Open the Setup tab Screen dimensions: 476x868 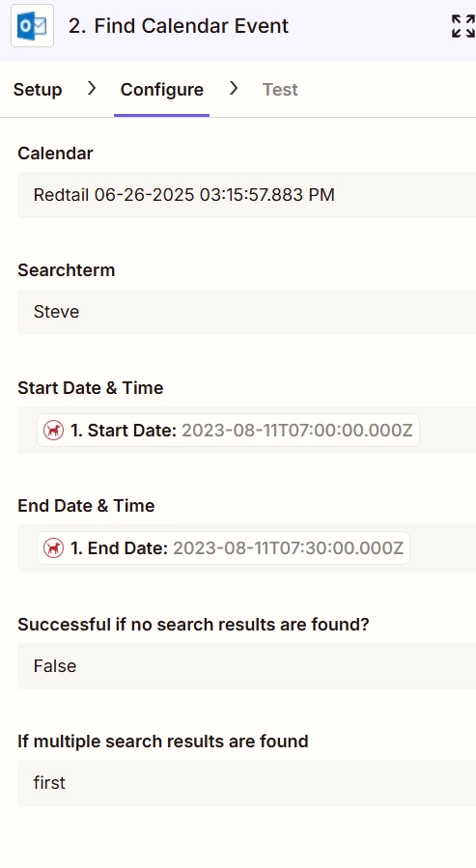click(38, 90)
